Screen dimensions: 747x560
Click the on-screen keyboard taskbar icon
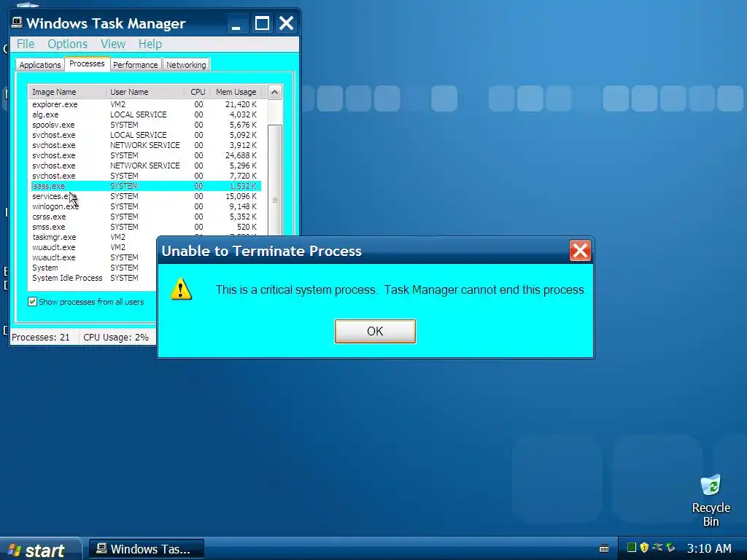tap(603, 548)
